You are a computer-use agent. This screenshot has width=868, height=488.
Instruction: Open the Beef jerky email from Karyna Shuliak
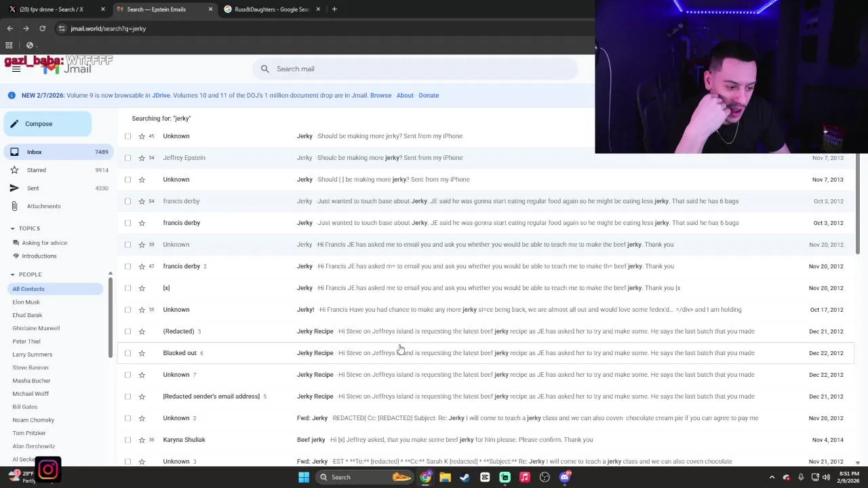(486, 440)
